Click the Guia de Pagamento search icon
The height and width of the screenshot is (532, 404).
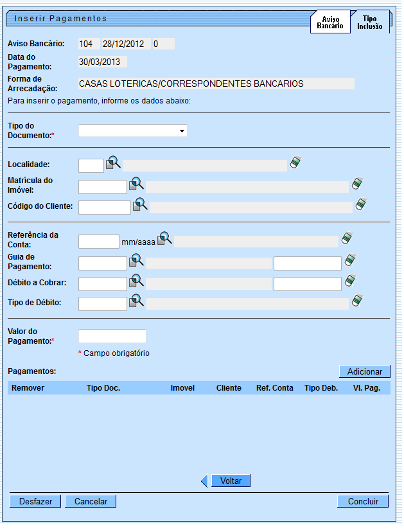136,260
